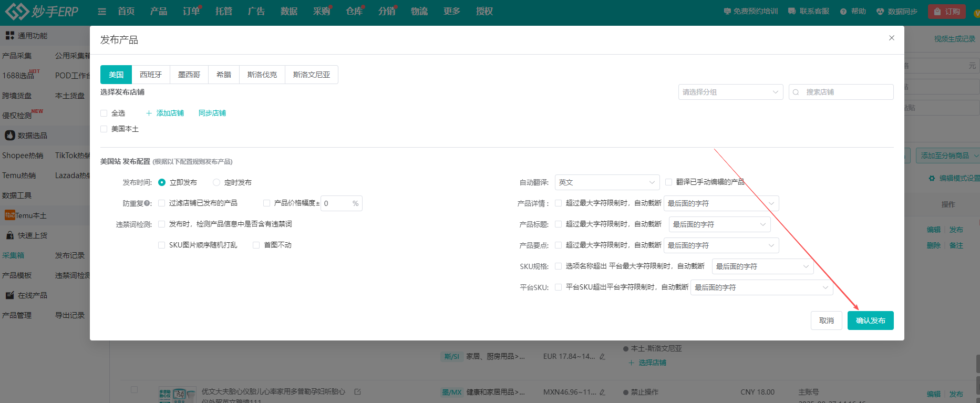Image resolution: width=980 pixels, height=403 pixels.
Task: Switch to 西班牙 site tab
Action: tap(151, 75)
